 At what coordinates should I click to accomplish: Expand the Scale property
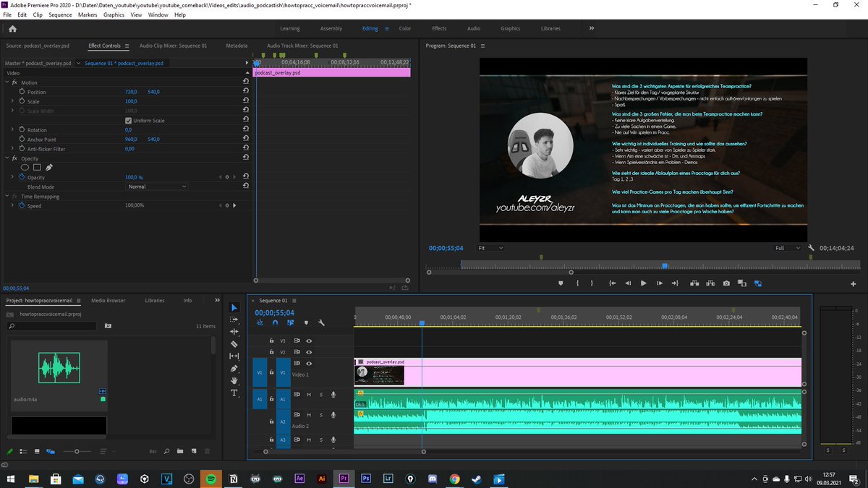pyautogui.click(x=12, y=101)
